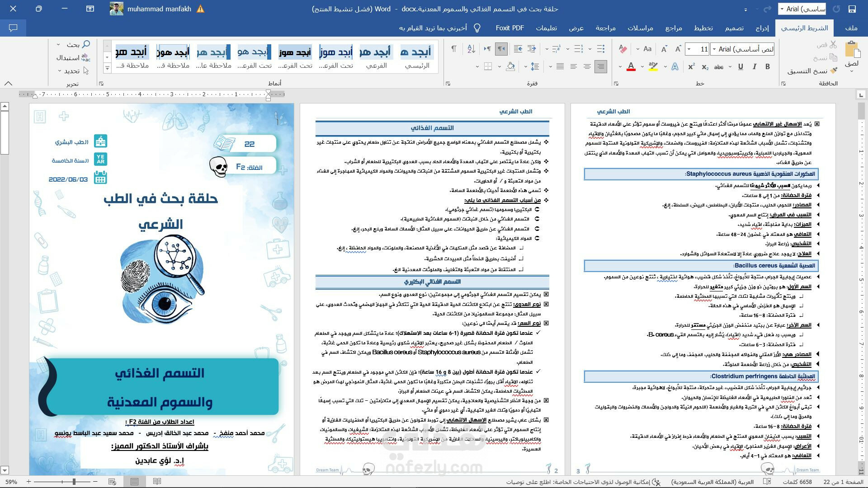Click the نسخ (Copy) button
Viewport: 868px width, 488px height.
(825, 58)
